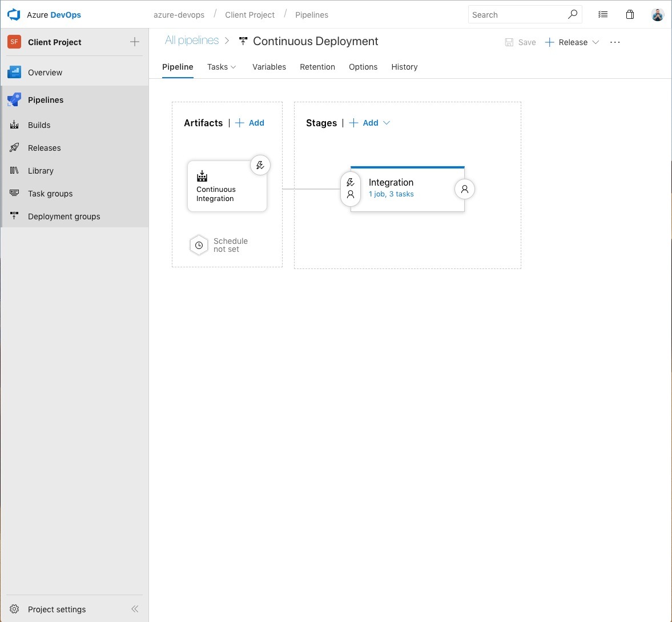Open Project settings gear
Image resolution: width=672 pixels, height=622 pixels.
(x=15, y=609)
